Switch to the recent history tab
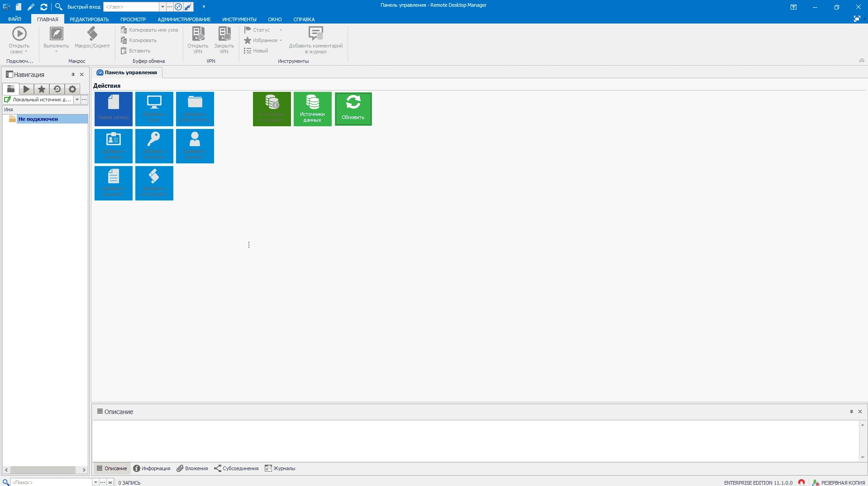This screenshot has width=868, height=486. 57,89
